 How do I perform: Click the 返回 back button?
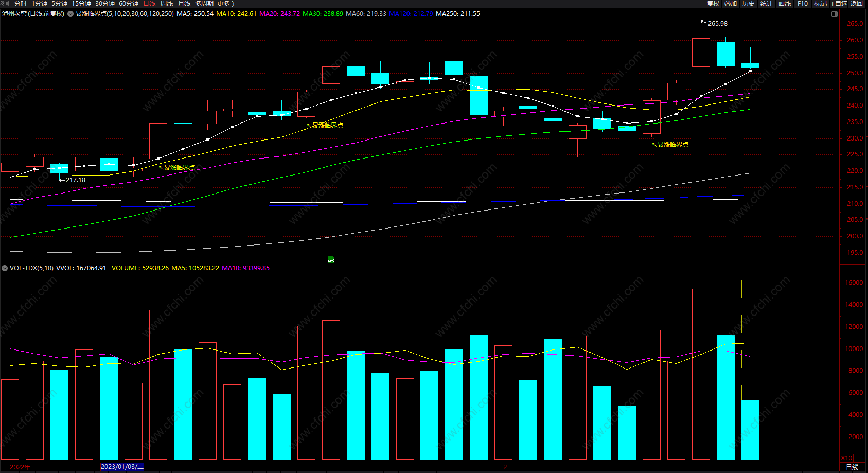pos(856,4)
